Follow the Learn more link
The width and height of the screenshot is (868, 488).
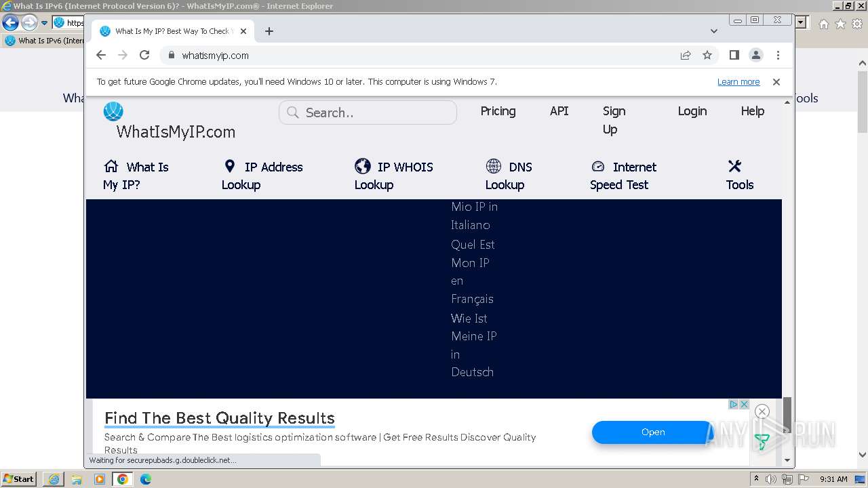point(738,82)
